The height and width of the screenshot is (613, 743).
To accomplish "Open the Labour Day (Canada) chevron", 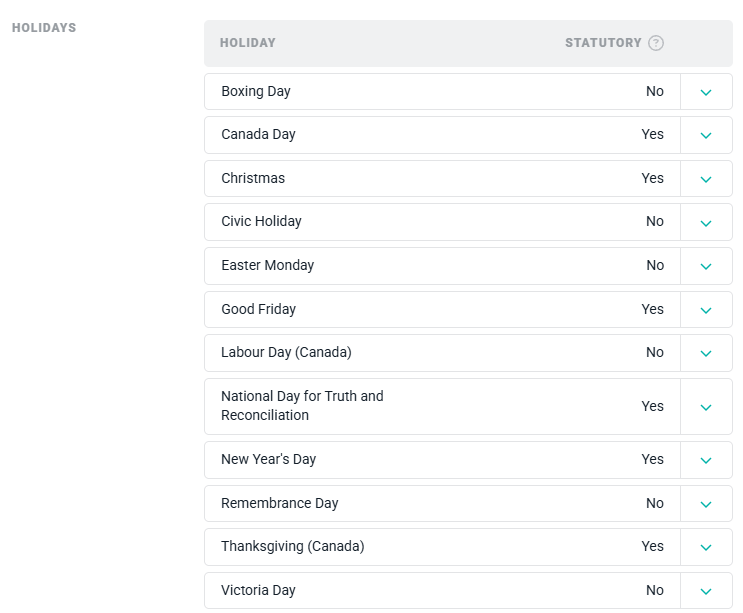I will [x=706, y=353].
